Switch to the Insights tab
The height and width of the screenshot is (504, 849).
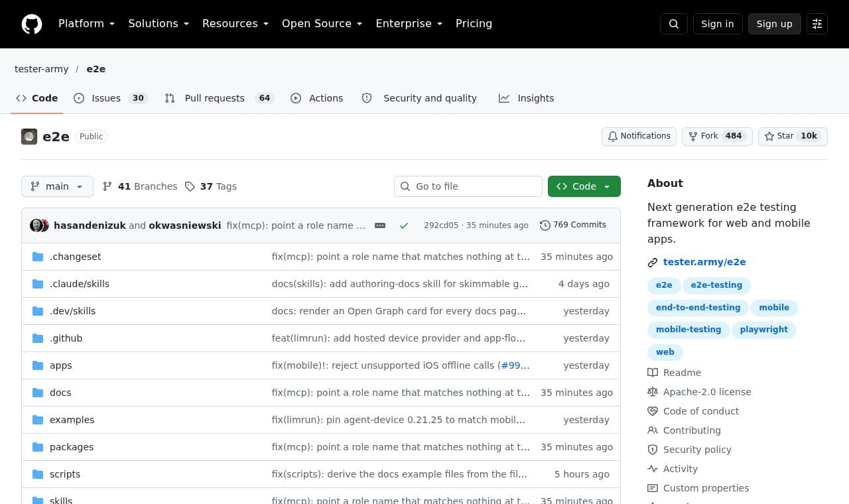(527, 98)
